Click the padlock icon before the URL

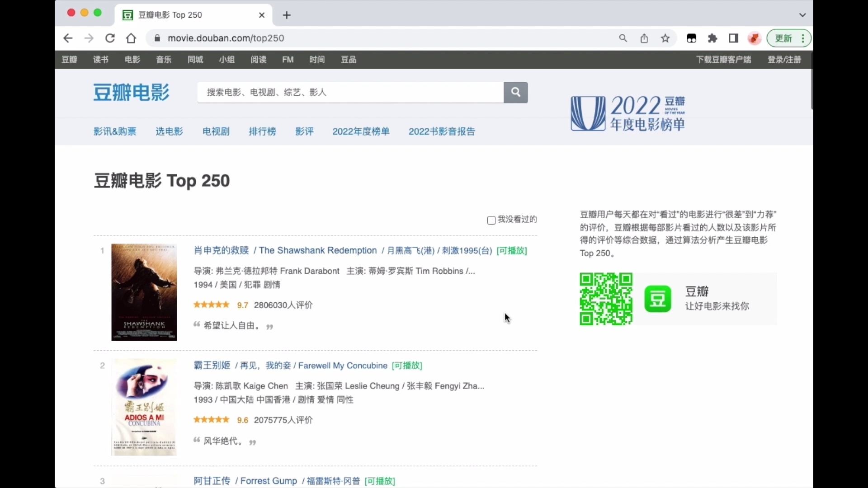point(157,38)
